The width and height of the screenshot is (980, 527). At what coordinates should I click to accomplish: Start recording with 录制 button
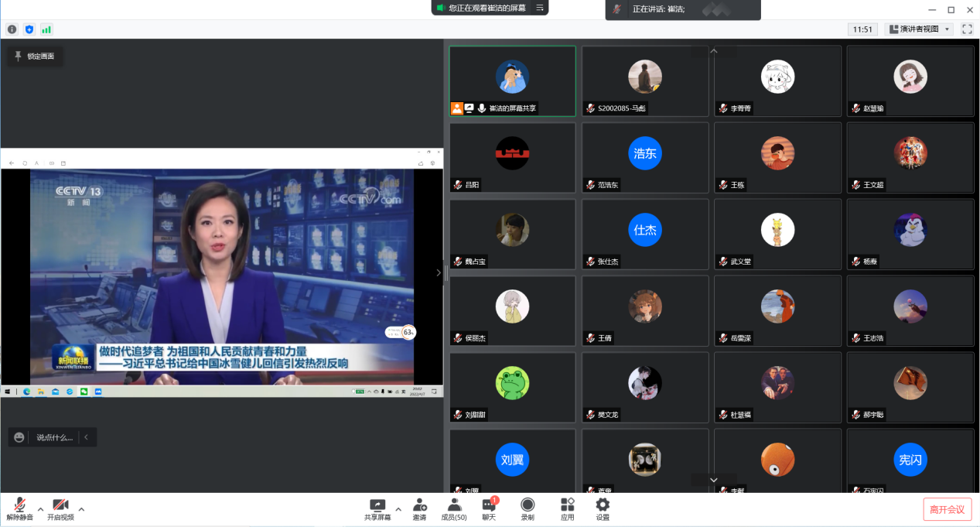click(x=528, y=508)
